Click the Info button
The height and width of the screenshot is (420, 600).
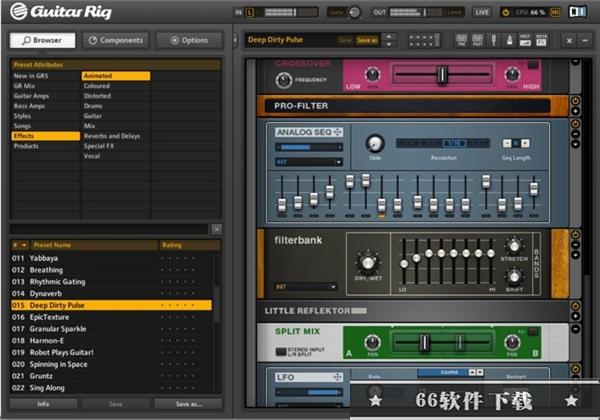43,404
